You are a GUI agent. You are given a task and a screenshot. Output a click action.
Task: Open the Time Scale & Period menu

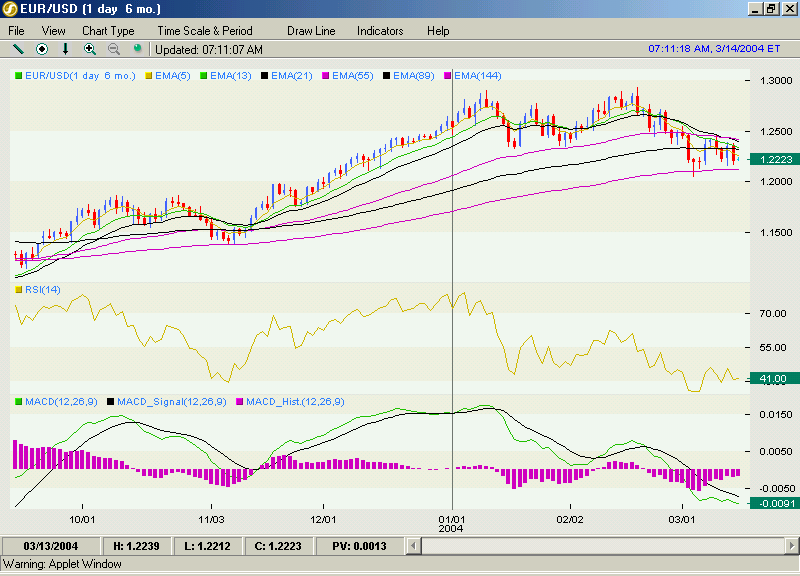pos(205,31)
